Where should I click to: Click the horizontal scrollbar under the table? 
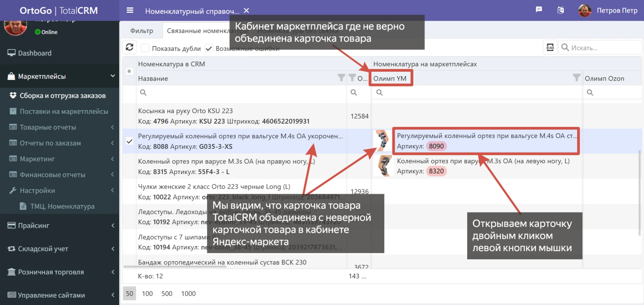[175, 266]
